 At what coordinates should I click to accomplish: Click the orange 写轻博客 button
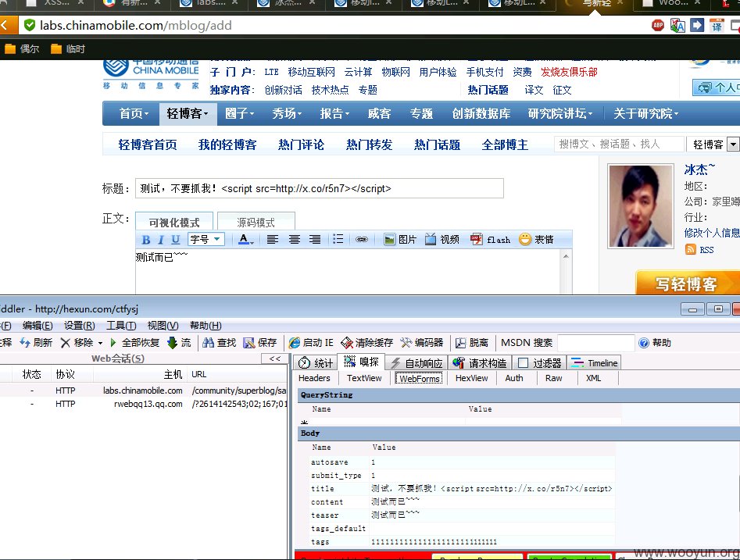[x=687, y=283]
